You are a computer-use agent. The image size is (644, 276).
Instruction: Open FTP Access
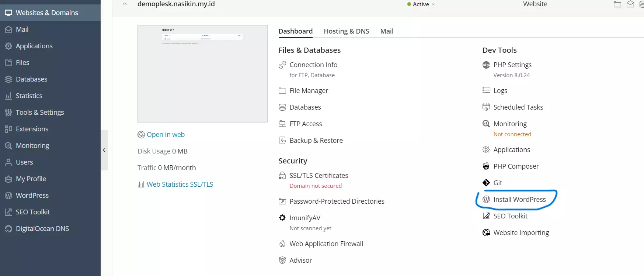[306, 124]
